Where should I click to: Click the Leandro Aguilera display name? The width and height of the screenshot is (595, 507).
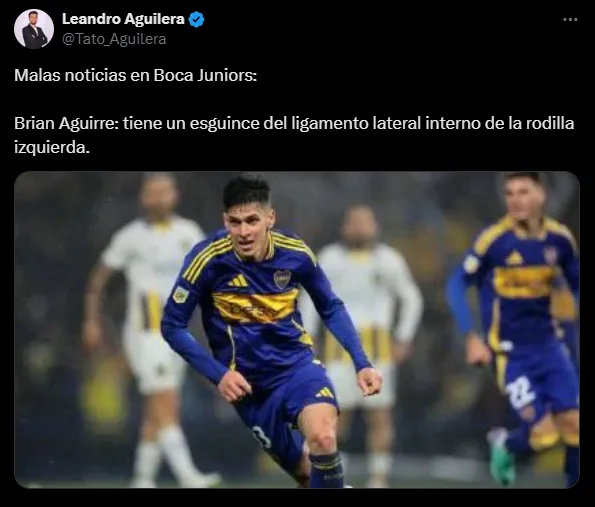[123, 19]
